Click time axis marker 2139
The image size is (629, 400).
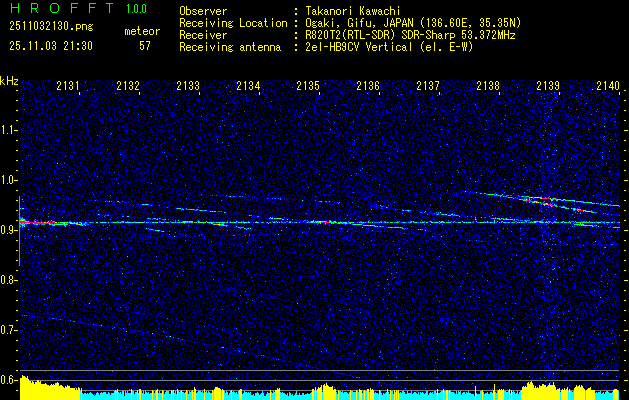548,85
